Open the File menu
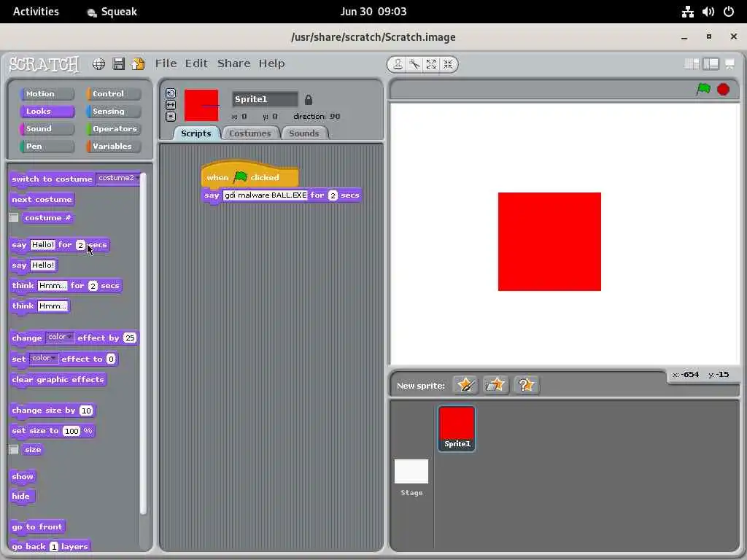 tap(166, 63)
